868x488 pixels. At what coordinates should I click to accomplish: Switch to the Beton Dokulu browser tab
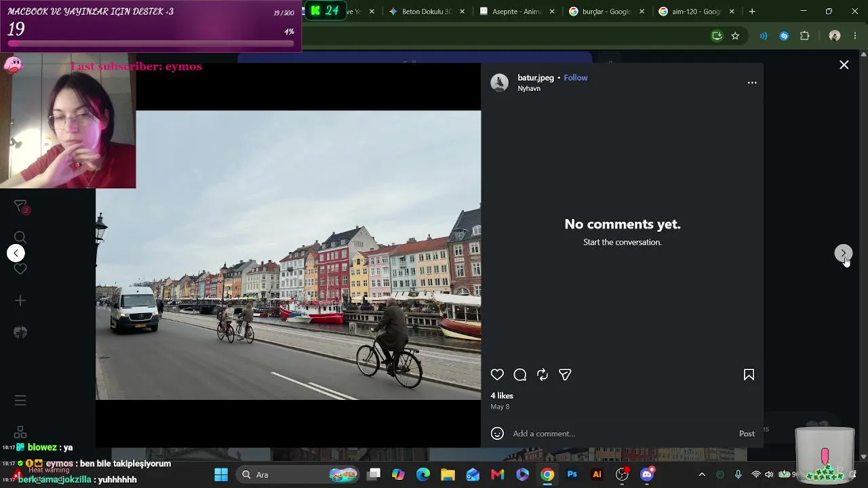pyautogui.click(x=426, y=12)
